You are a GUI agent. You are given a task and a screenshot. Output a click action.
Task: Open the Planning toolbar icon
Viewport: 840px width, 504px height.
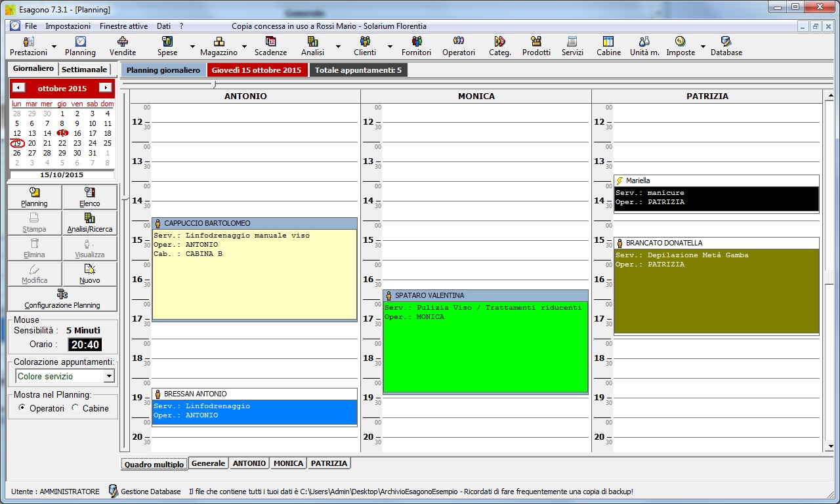pyautogui.click(x=80, y=46)
